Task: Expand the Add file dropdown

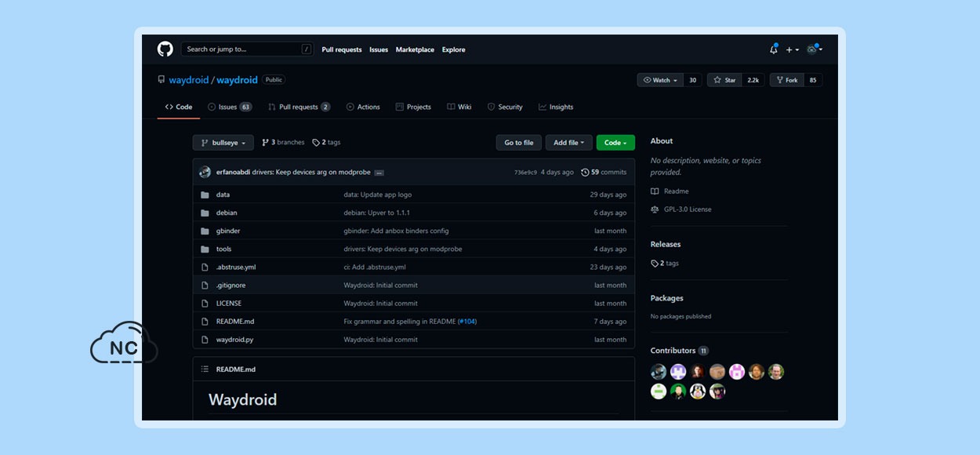Action: pyautogui.click(x=569, y=143)
